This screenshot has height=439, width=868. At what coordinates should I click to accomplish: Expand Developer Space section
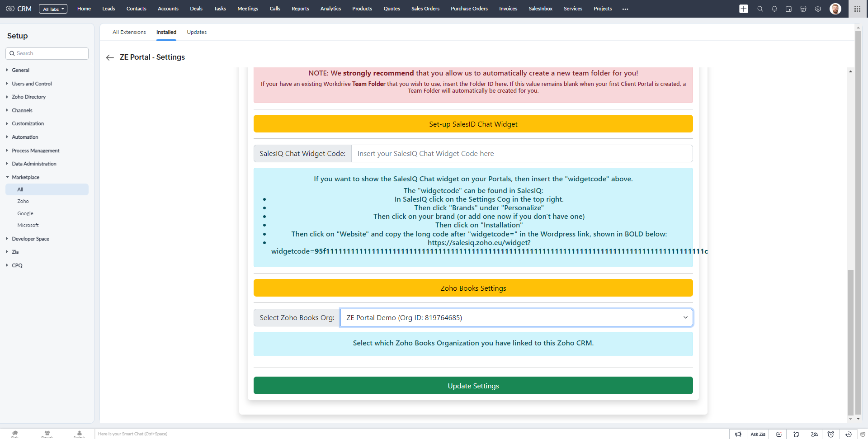30,239
